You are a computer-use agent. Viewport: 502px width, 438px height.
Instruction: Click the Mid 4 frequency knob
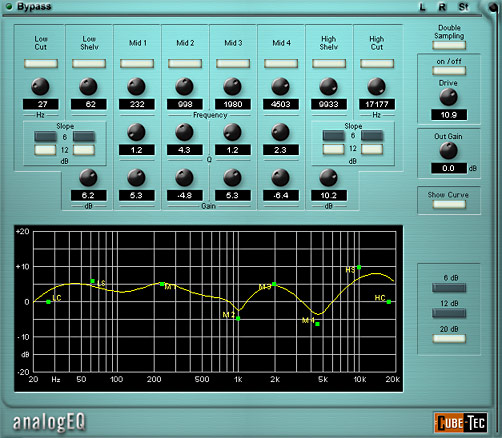[280, 86]
